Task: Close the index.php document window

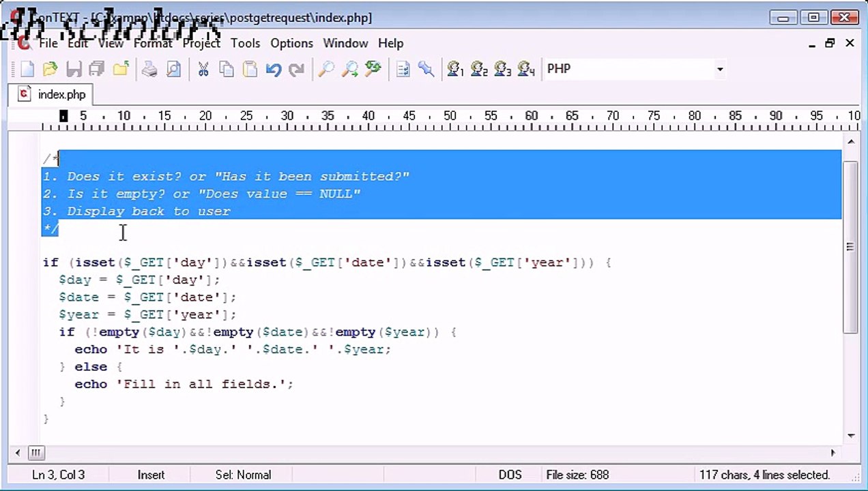Action: tap(850, 43)
